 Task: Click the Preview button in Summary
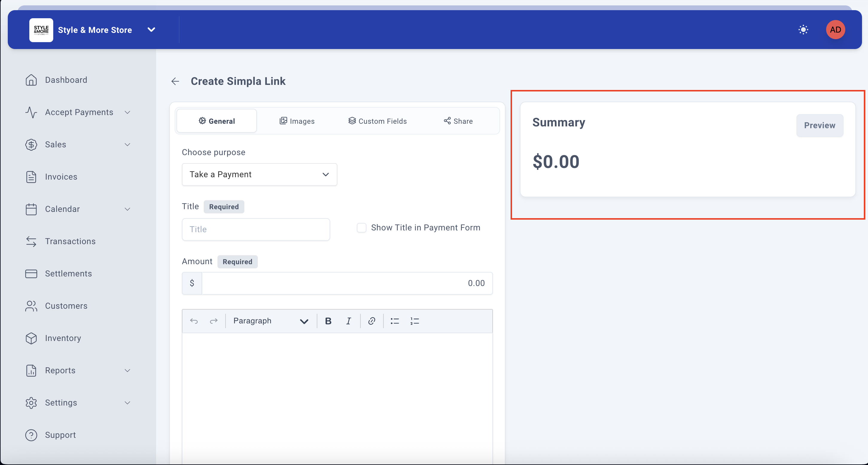click(x=819, y=125)
